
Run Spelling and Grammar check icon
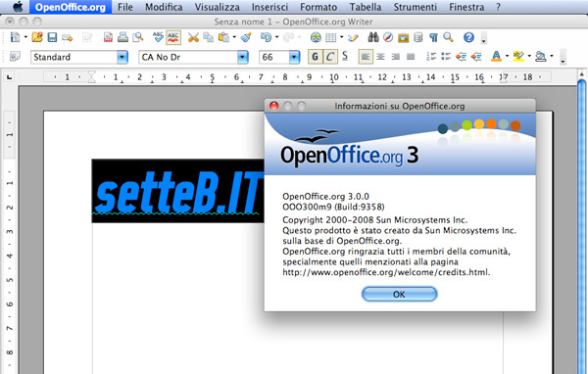point(158,37)
